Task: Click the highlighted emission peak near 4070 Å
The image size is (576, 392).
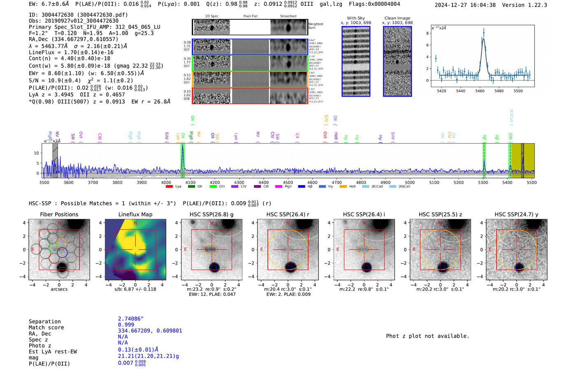Action: 182,160
